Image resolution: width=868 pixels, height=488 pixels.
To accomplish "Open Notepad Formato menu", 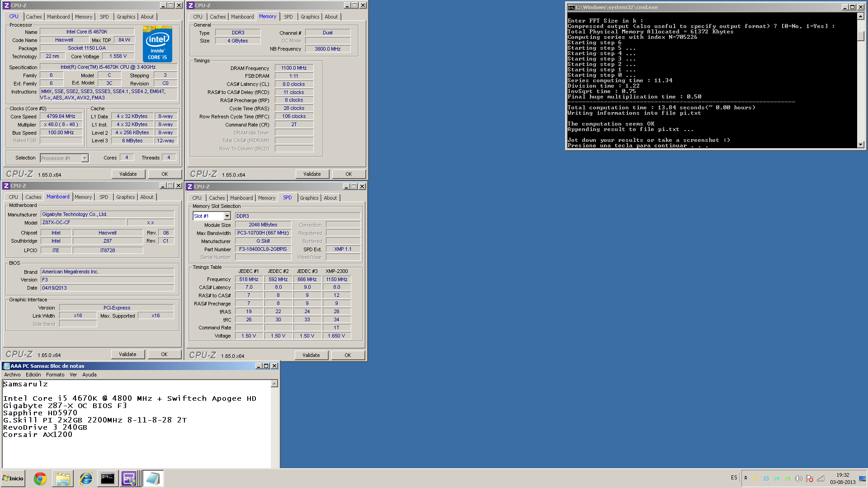I will click(x=55, y=375).
